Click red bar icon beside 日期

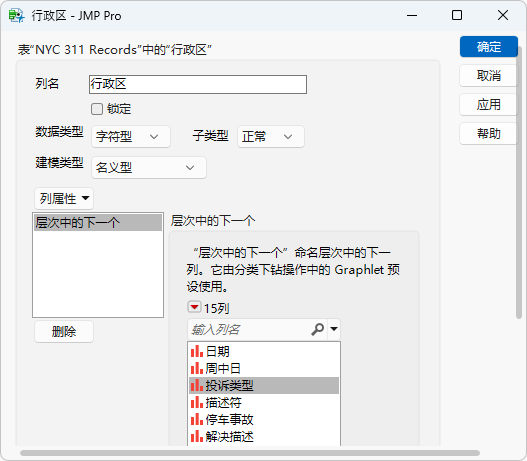point(197,351)
